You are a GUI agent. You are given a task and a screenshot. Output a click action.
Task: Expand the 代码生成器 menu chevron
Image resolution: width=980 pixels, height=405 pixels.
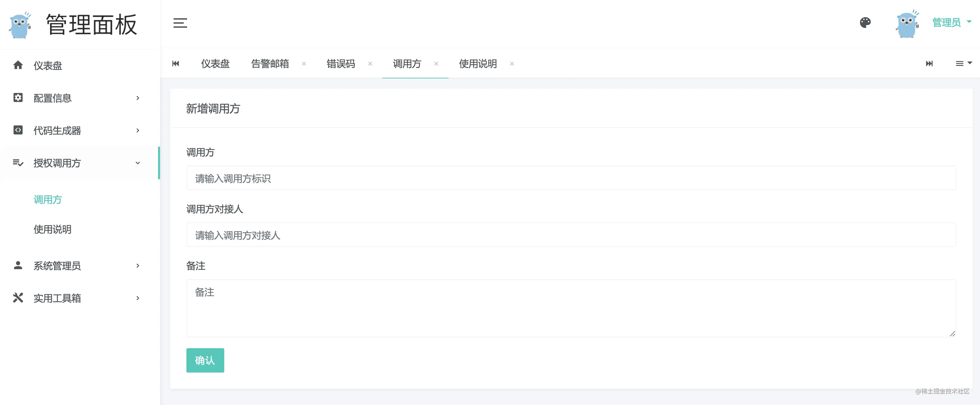(x=138, y=130)
